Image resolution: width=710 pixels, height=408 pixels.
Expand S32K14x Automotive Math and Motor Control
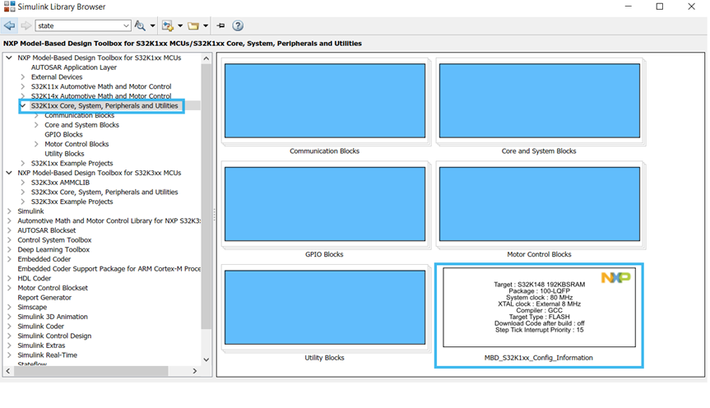click(x=23, y=96)
